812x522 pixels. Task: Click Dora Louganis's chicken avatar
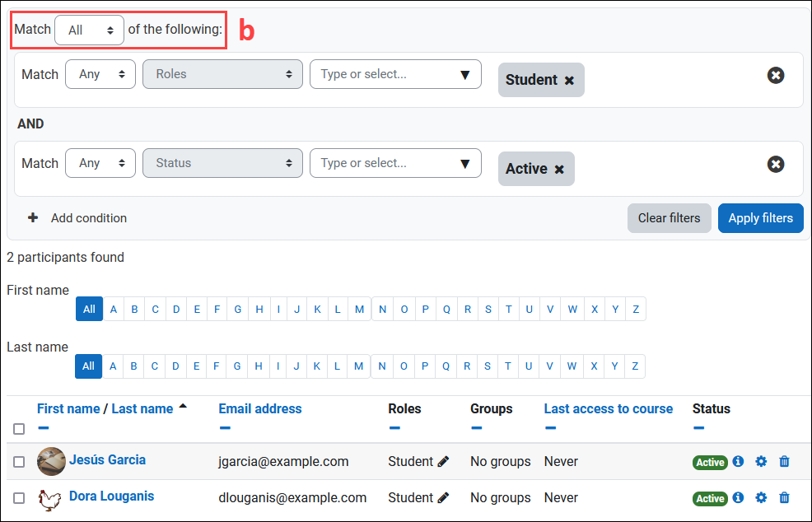coord(49,500)
